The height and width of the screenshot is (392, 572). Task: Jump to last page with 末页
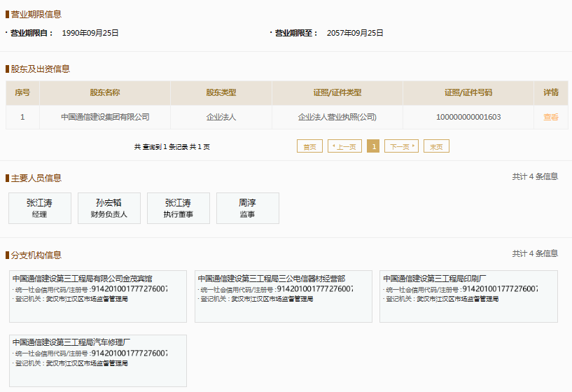pos(436,146)
